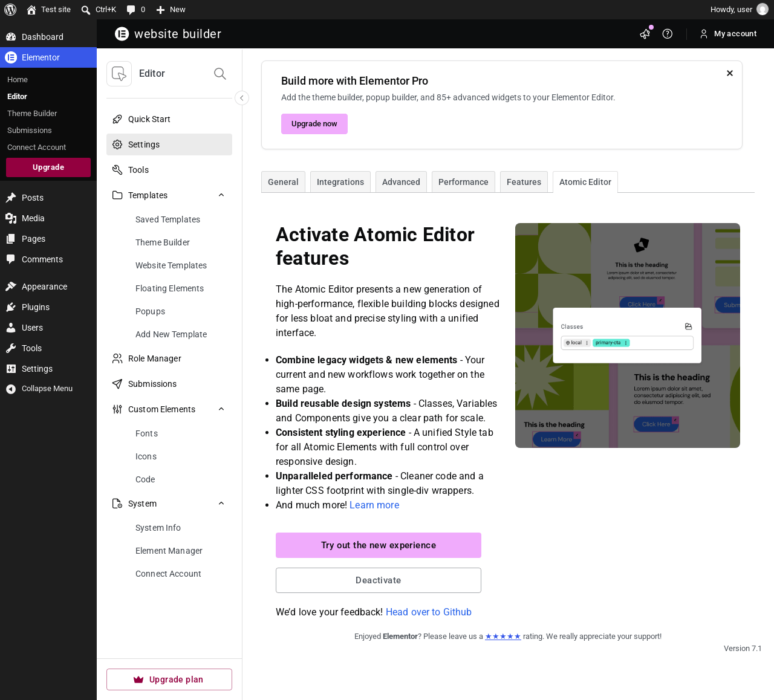Image resolution: width=774 pixels, height=700 pixels.
Task: Open the comments bubble in admin bar
Action: 136,10
